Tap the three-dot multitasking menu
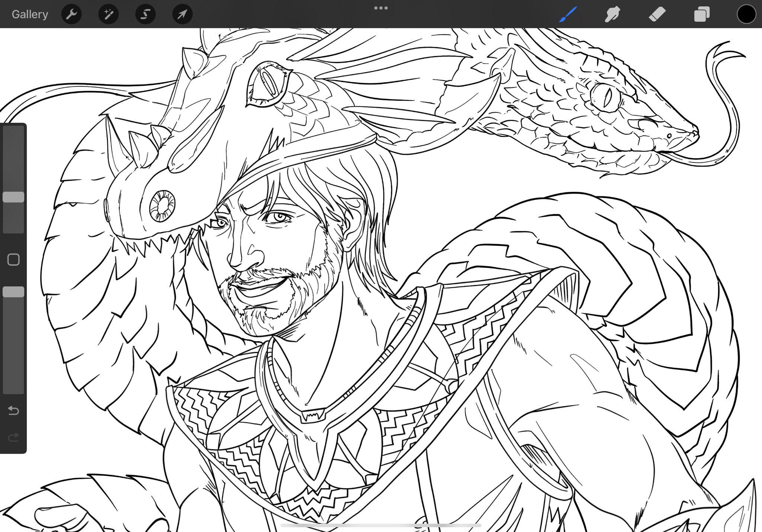 [x=381, y=8]
